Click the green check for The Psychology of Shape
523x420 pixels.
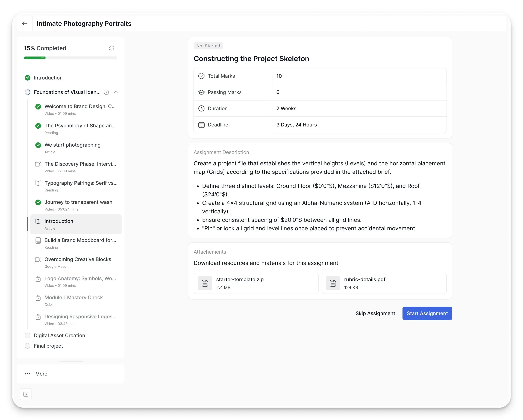point(38,126)
